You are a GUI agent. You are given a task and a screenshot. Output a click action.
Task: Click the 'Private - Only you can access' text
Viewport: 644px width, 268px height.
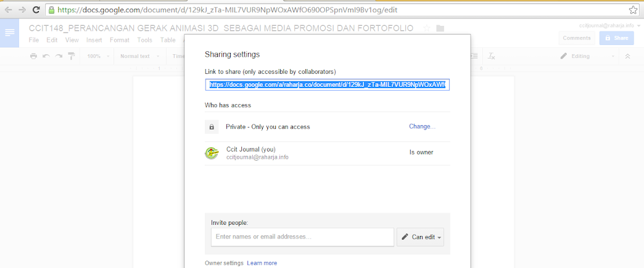268,127
